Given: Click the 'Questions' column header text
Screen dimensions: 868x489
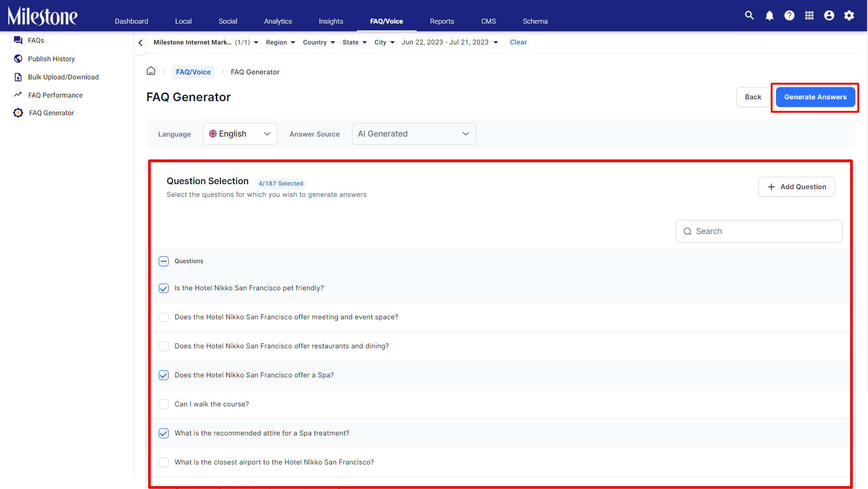Looking at the screenshot, I should pyautogui.click(x=189, y=261).
